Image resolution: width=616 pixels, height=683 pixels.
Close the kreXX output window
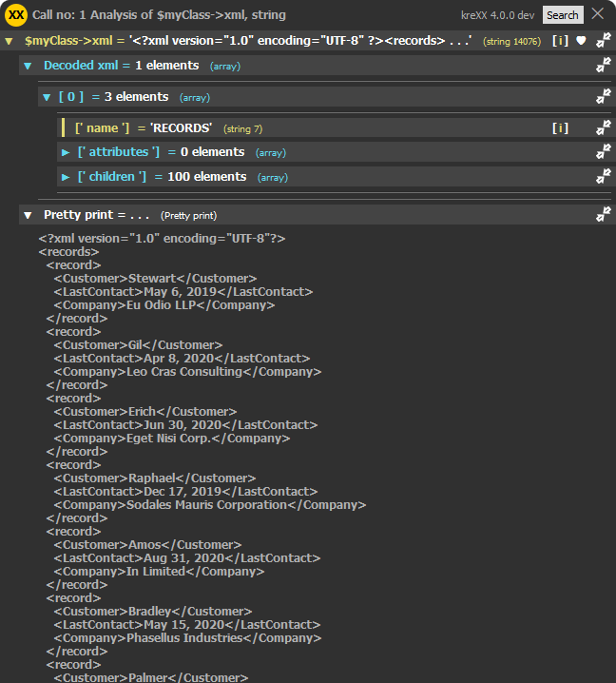point(597,14)
